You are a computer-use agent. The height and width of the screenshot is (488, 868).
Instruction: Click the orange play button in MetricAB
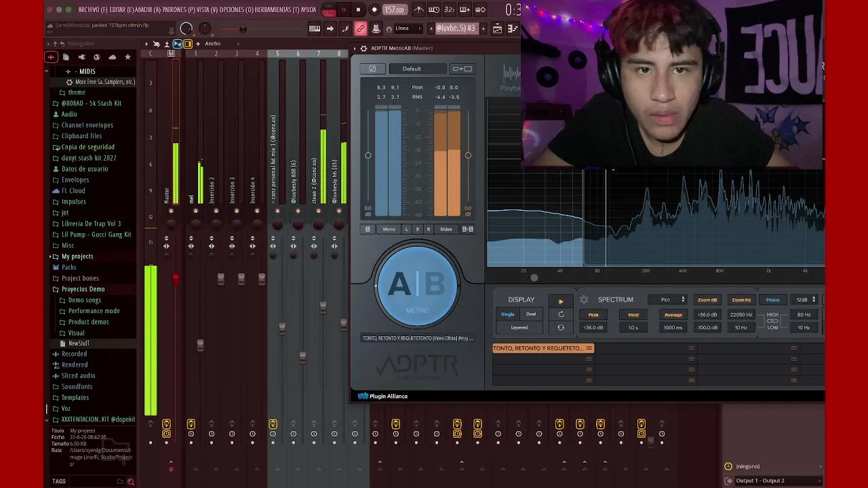coord(561,301)
